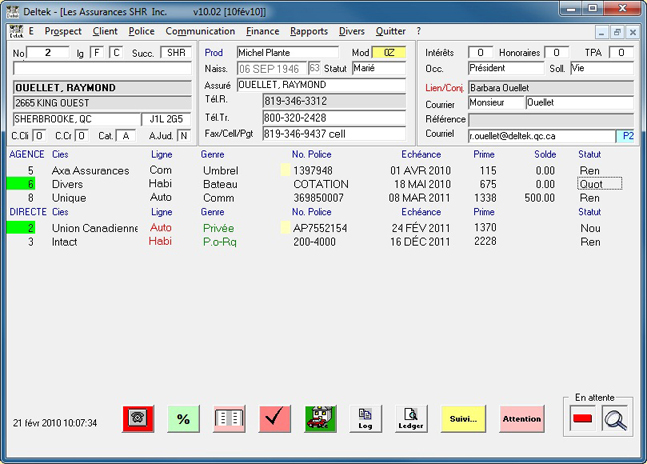Open the Finance menu
The width and height of the screenshot is (647, 464).
pyautogui.click(x=262, y=31)
